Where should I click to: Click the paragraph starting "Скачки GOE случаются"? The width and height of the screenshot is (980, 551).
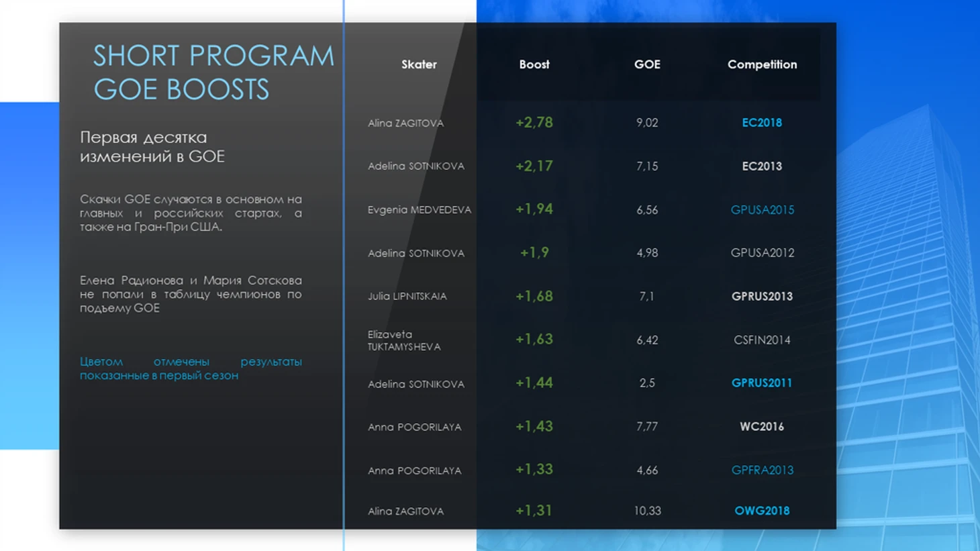[x=191, y=213]
